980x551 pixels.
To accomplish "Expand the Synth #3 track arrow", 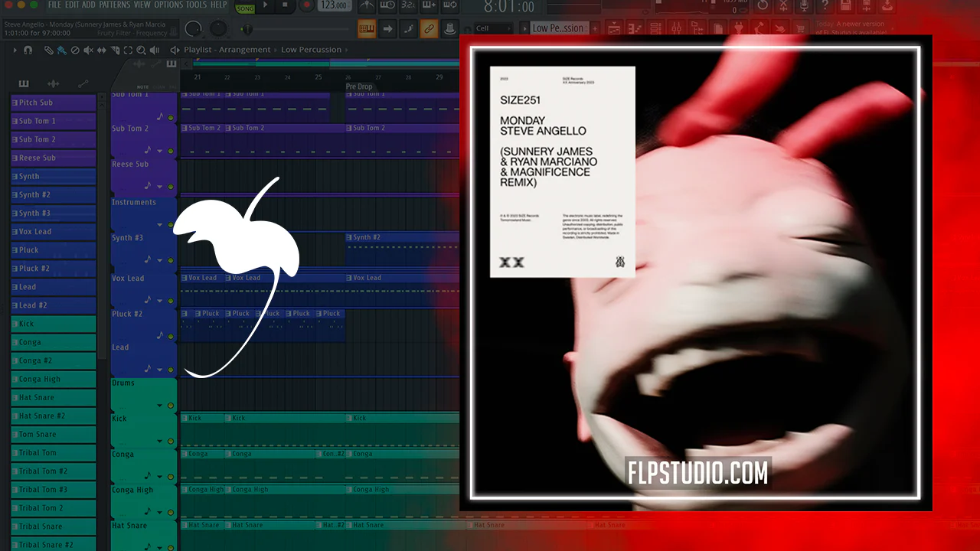I will [160, 260].
